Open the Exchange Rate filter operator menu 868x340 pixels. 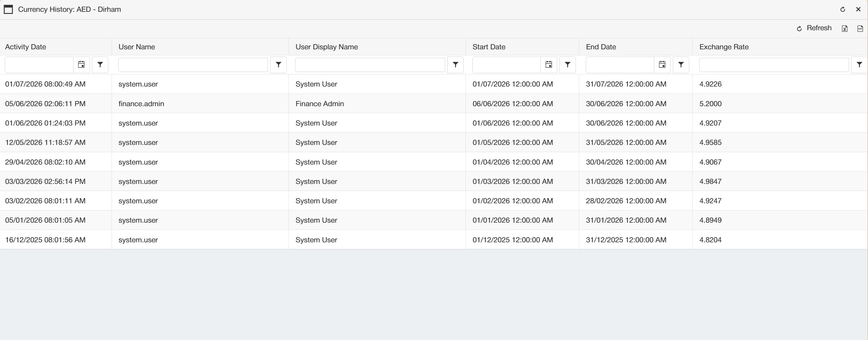859,65
